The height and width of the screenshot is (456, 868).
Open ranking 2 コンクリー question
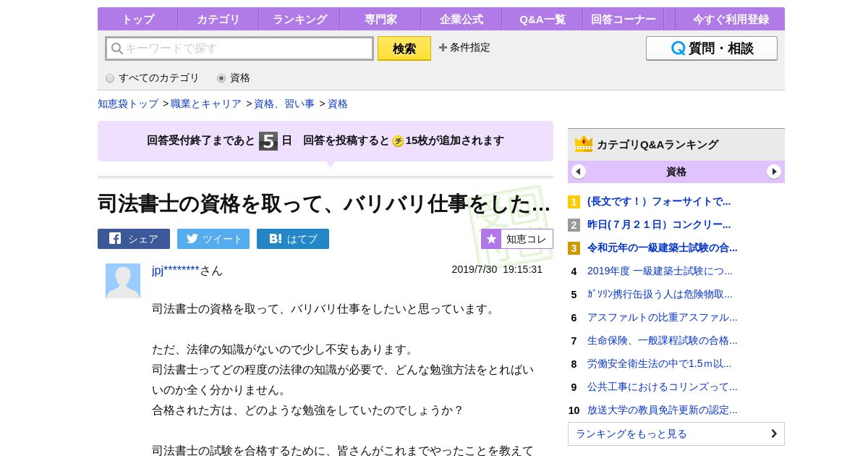point(659,224)
